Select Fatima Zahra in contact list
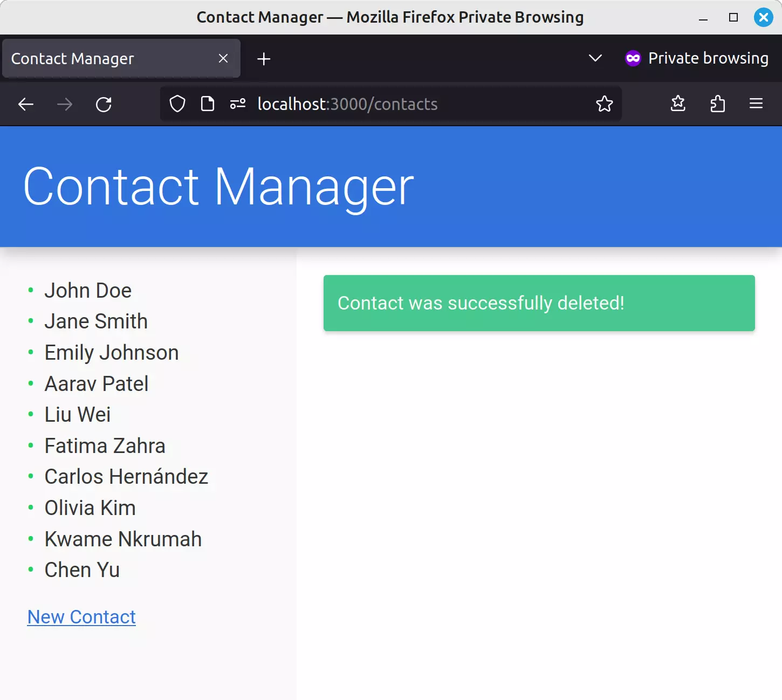782x700 pixels. pos(105,445)
